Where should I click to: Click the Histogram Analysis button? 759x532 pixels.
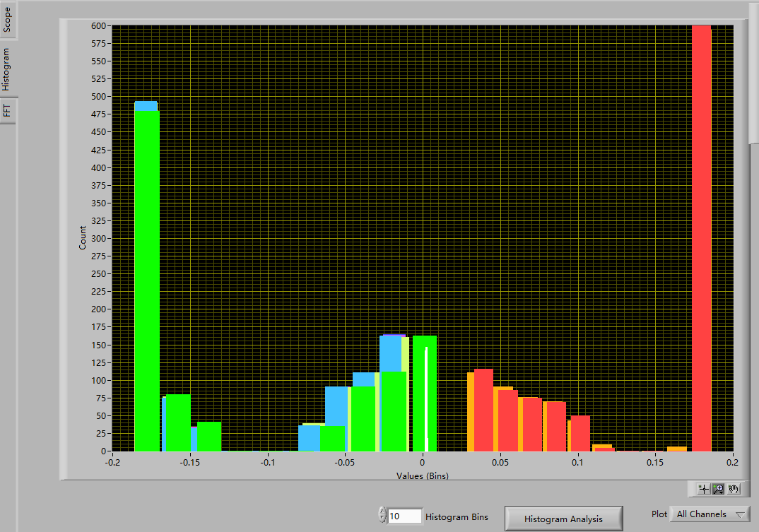click(563, 519)
